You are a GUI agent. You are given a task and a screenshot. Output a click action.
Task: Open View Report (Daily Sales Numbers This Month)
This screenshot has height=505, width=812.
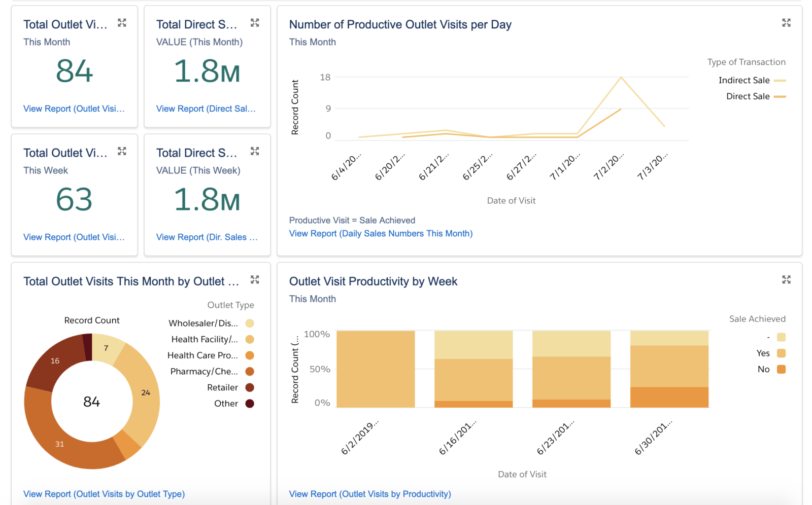coord(381,233)
